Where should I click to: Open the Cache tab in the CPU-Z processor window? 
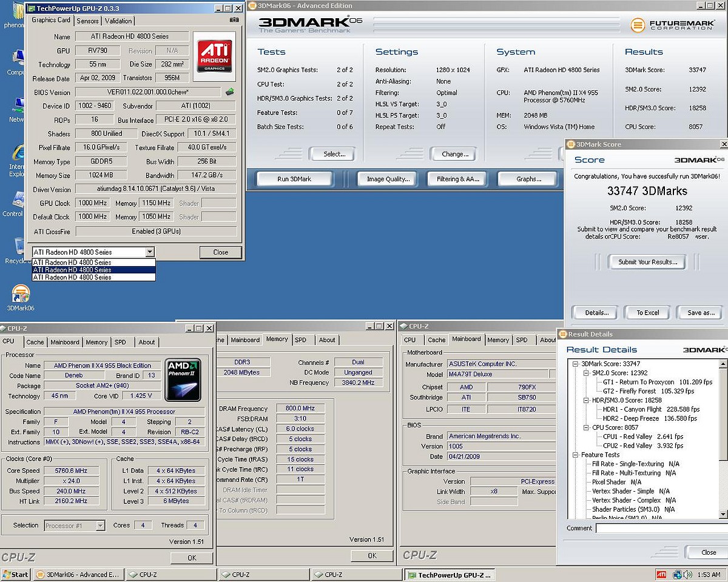35,343
